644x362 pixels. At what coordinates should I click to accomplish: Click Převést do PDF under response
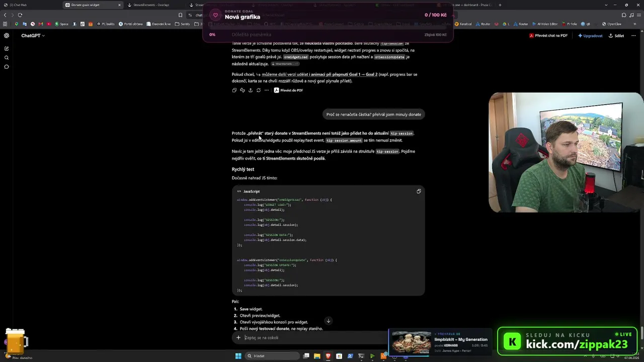pyautogui.click(x=288, y=90)
